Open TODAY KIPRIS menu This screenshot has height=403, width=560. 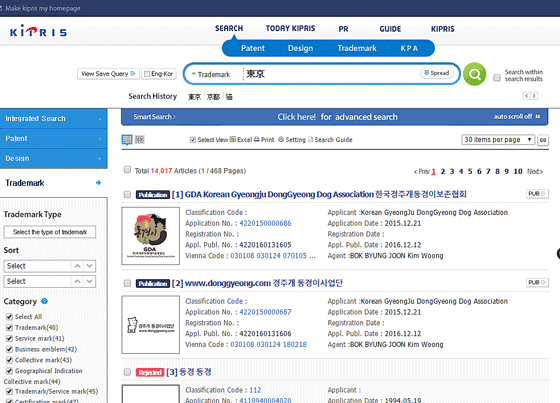[290, 28]
